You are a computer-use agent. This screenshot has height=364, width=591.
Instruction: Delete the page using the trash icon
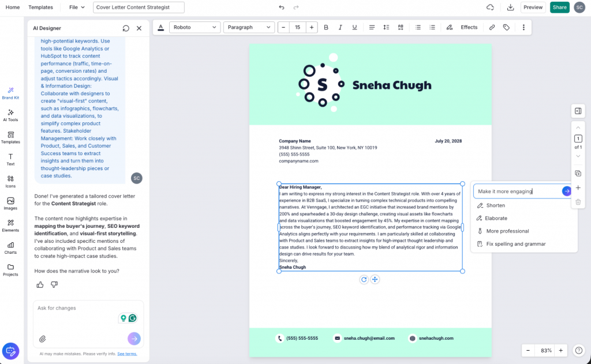(578, 202)
